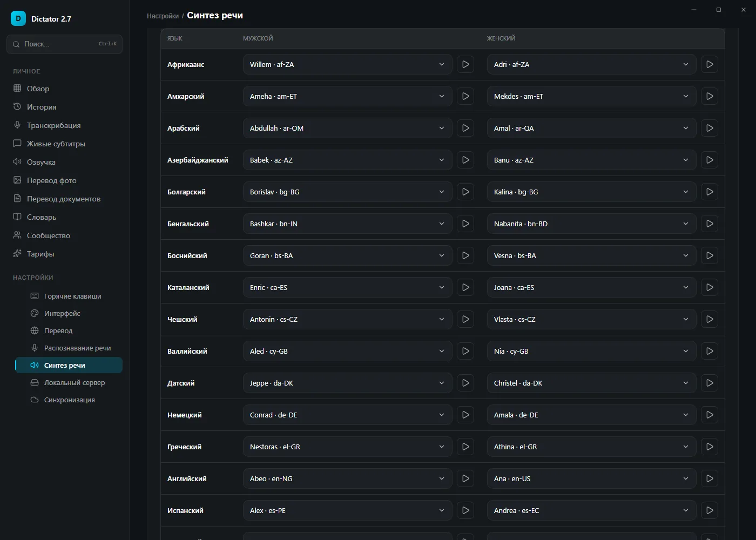Switch to Озвучка section

pyautogui.click(x=64, y=162)
